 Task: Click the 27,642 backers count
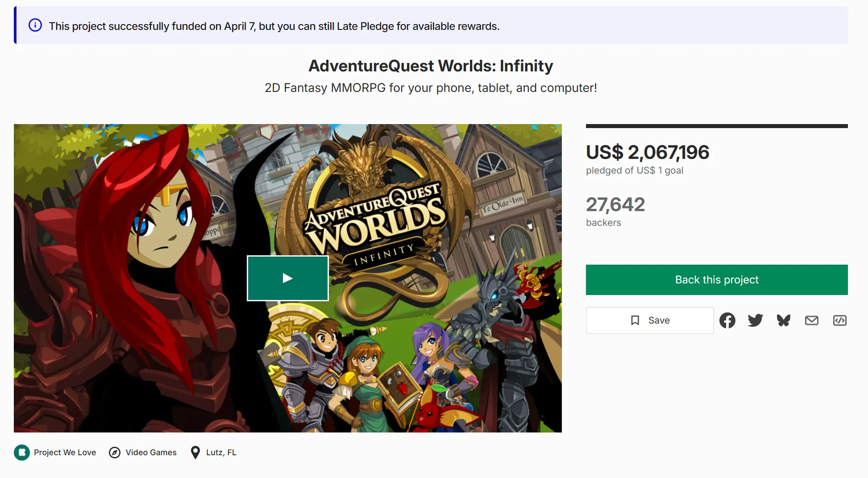pyautogui.click(x=615, y=204)
